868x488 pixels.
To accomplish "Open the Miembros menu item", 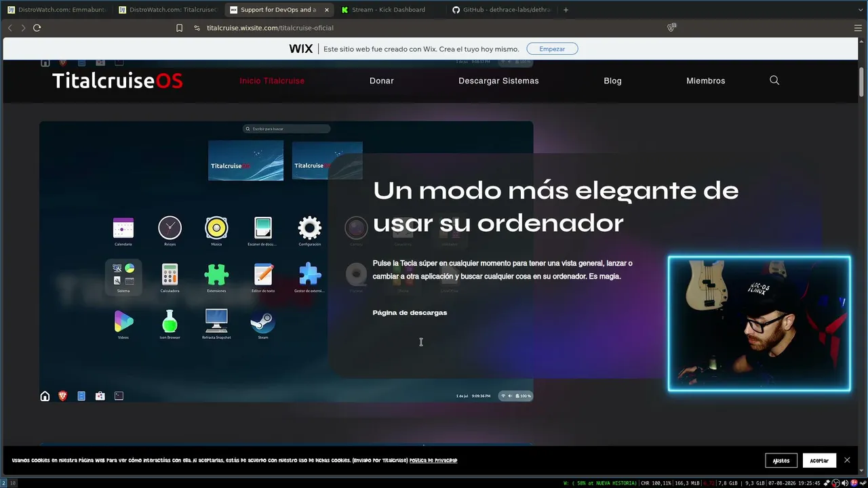I will tap(706, 81).
